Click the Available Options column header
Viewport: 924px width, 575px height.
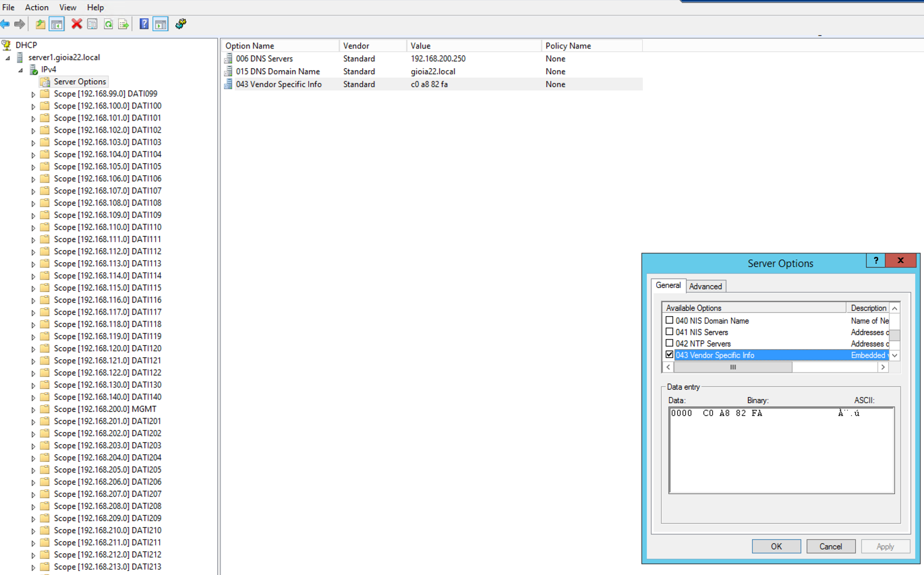click(x=754, y=308)
